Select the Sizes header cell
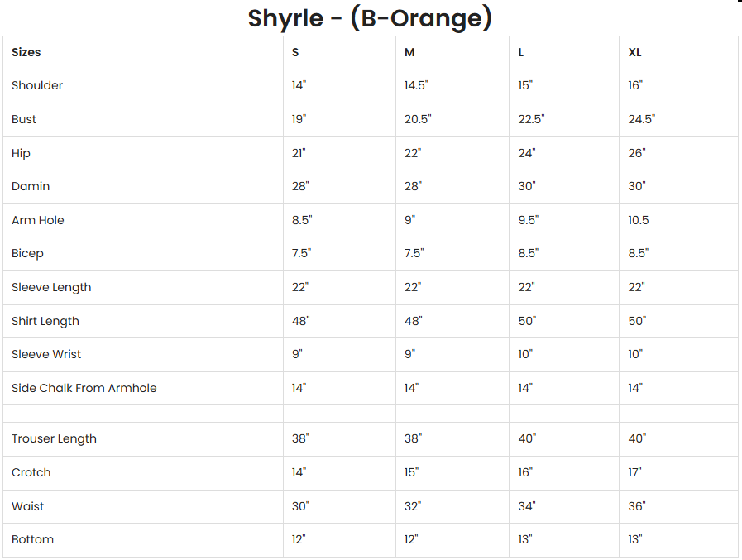 (26, 52)
